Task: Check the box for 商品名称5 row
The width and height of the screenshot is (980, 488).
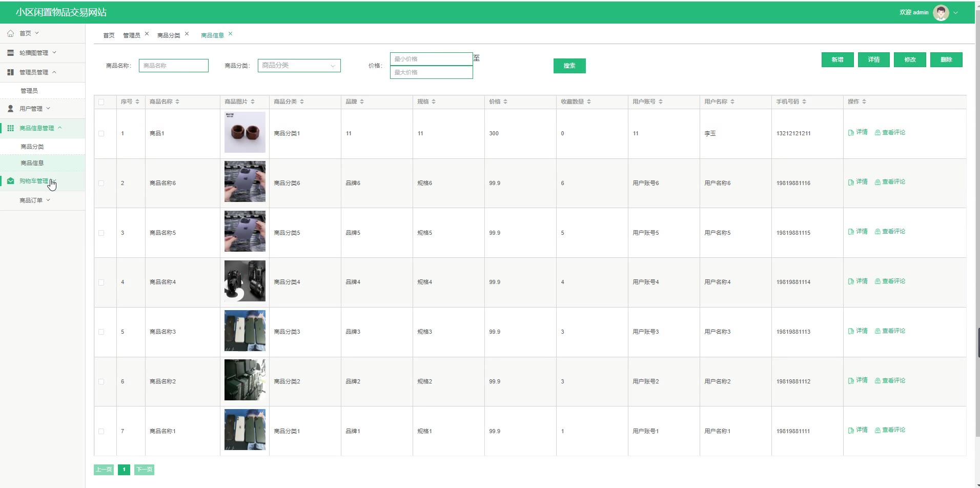Action: pyautogui.click(x=101, y=233)
